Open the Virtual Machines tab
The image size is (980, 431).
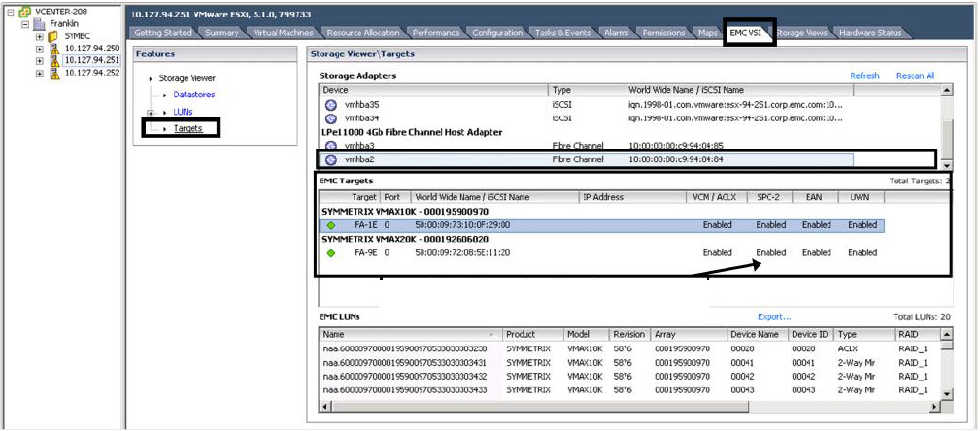click(x=284, y=32)
